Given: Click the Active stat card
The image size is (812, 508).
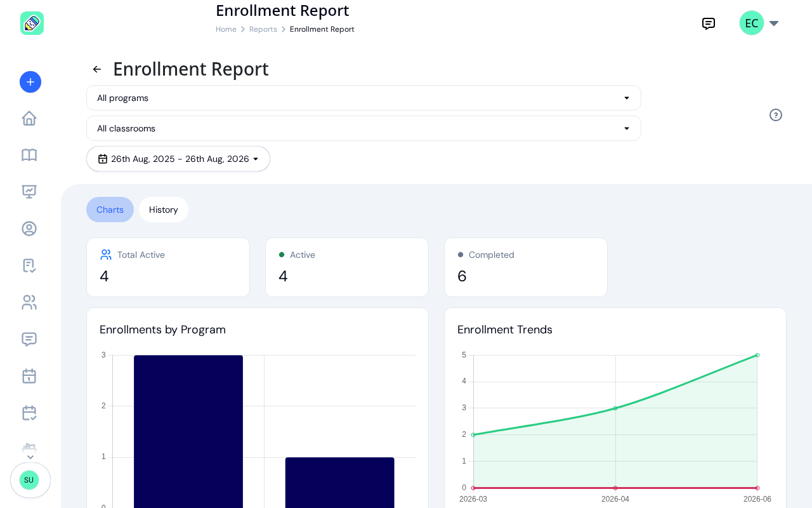Looking at the screenshot, I should coord(347,267).
